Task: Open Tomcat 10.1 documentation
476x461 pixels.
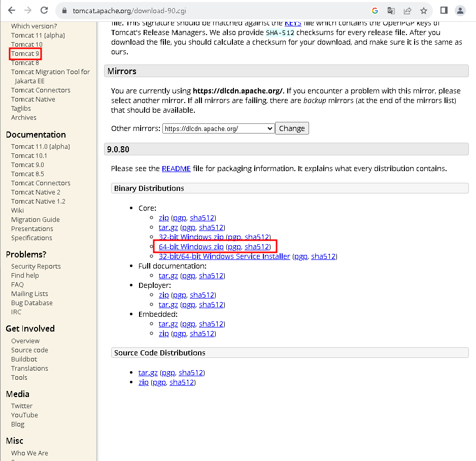Action: point(29,155)
